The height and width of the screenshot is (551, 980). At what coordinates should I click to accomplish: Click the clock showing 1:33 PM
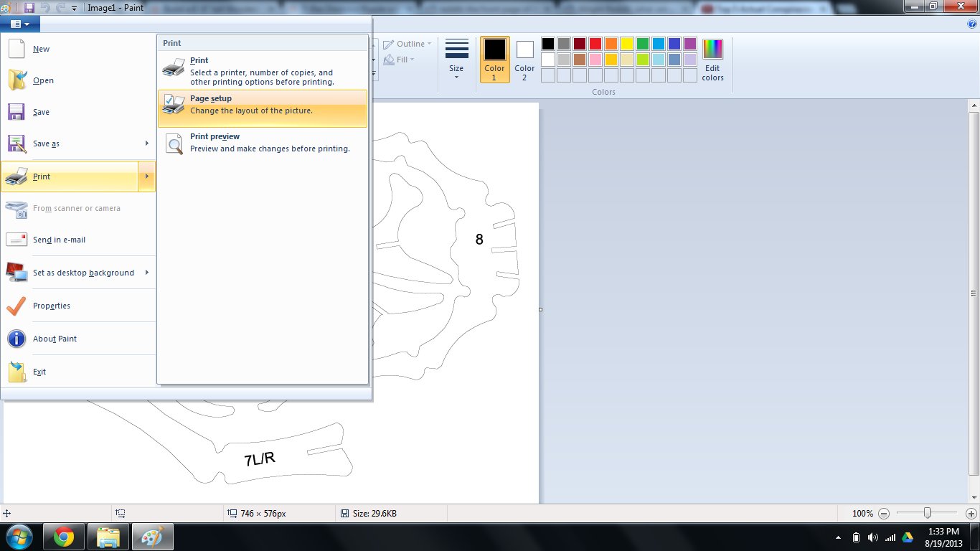(943, 532)
